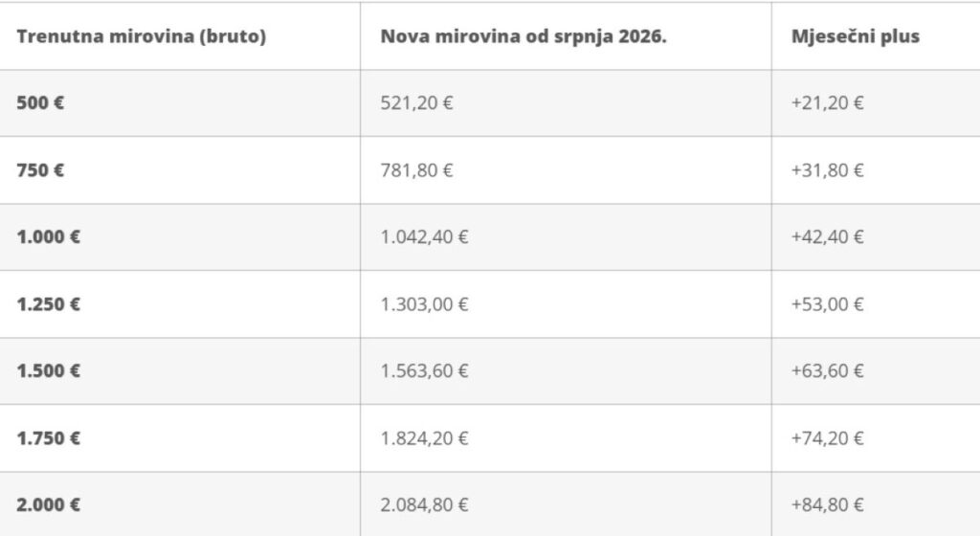Click the +74,20 € monthly increase
980x536 pixels.
click(x=827, y=438)
